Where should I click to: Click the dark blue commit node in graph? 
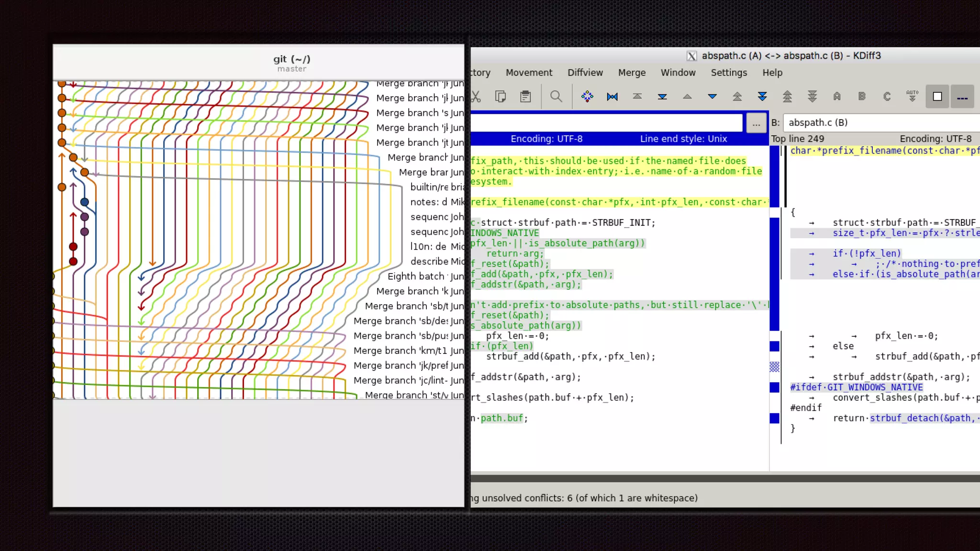pos(85,202)
